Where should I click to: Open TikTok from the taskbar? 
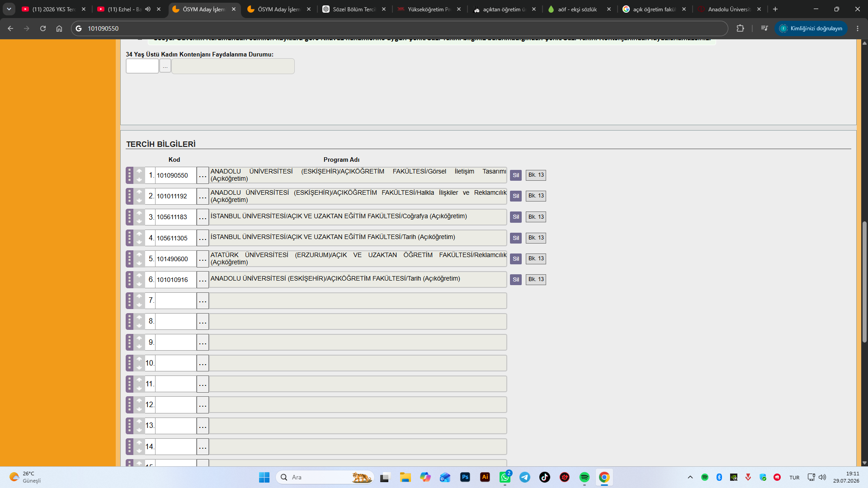(x=545, y=477)
